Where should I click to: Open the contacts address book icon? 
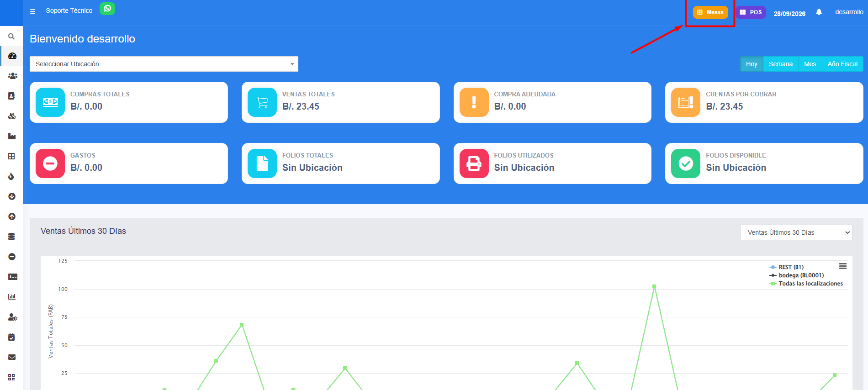(12, 96)
